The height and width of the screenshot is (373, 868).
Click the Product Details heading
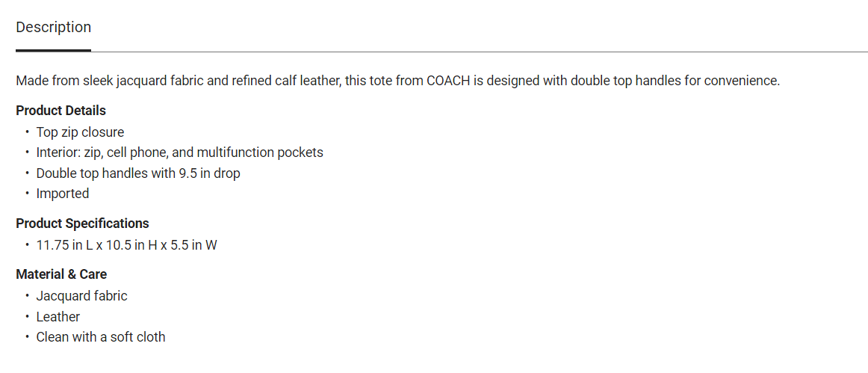point(61,111)
